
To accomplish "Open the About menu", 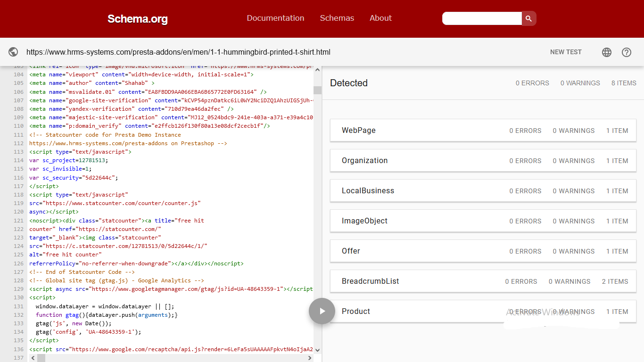I will click(380, 18).
